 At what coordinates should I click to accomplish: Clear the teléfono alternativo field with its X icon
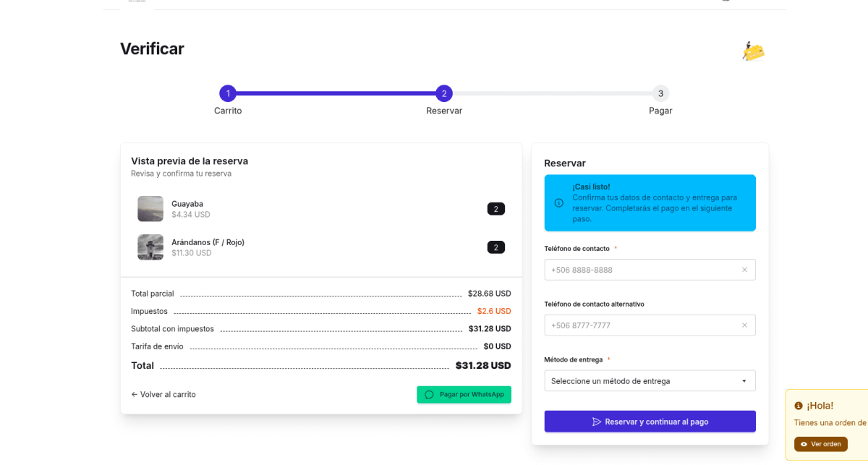pyautogui.click(x=744, y=325)
